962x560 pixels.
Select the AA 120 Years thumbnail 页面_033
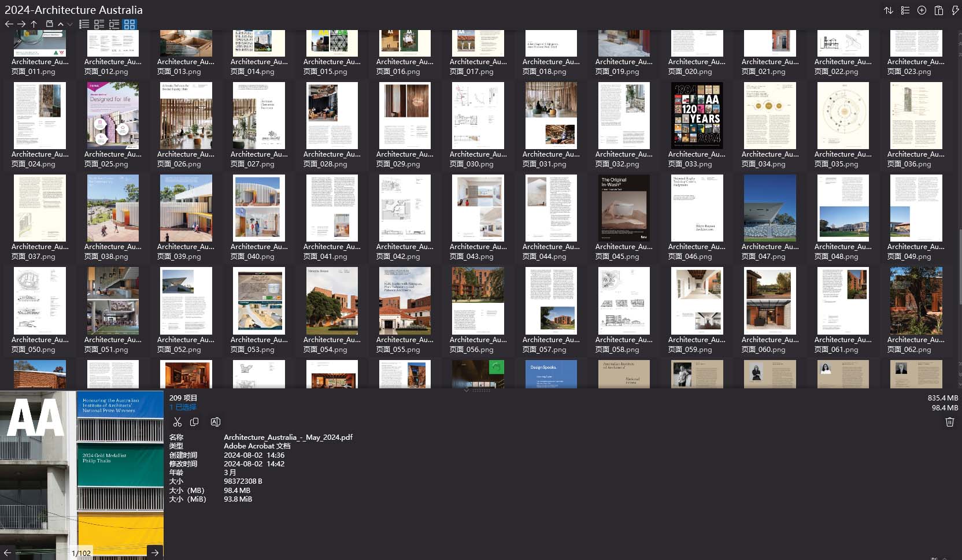697,116
